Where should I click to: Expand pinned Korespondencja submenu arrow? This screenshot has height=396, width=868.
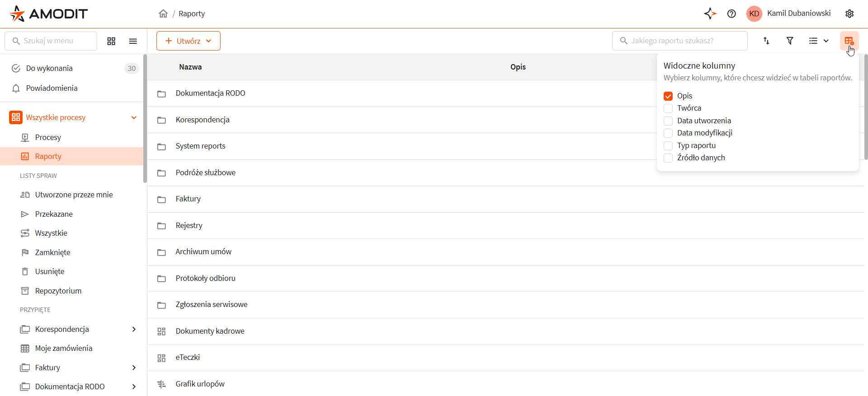pyautogui.click(x=134, y=329)
